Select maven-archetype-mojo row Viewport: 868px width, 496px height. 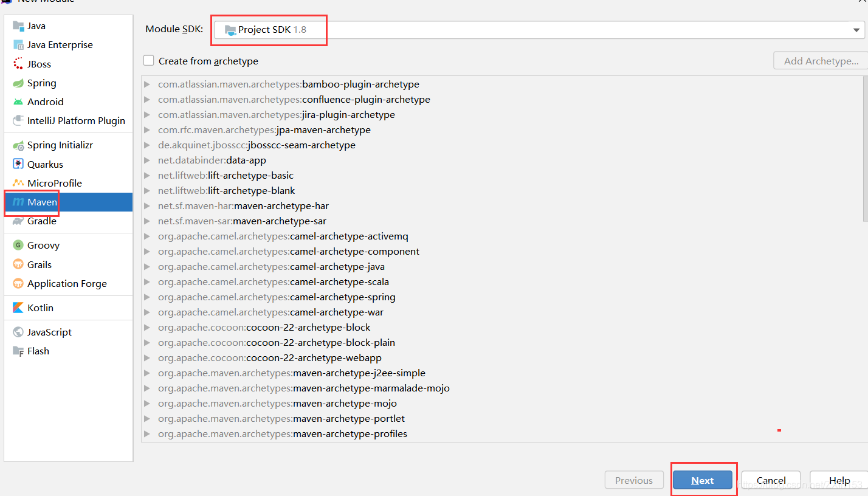502,404
